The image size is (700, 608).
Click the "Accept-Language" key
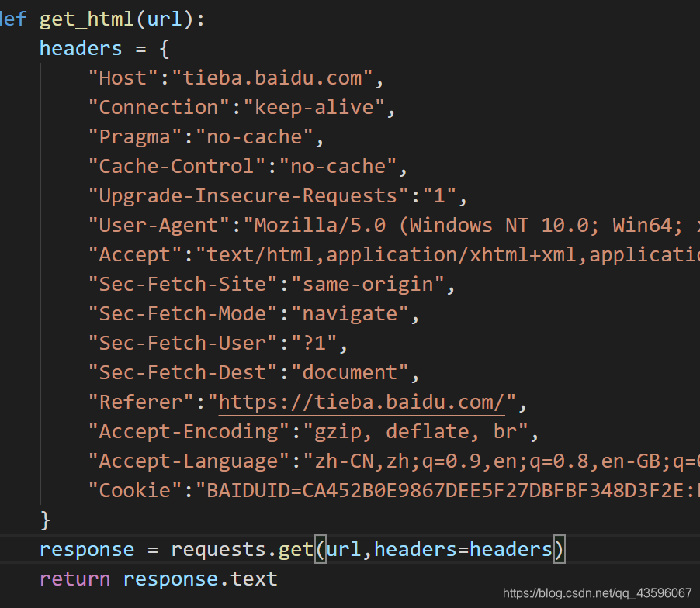point(189,461)
